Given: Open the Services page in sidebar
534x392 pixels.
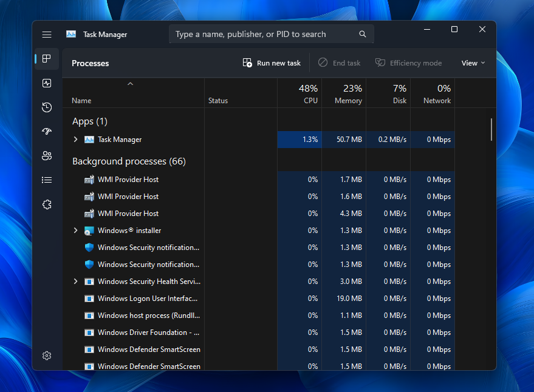Looking at the screenshot, I should [47, 204].
